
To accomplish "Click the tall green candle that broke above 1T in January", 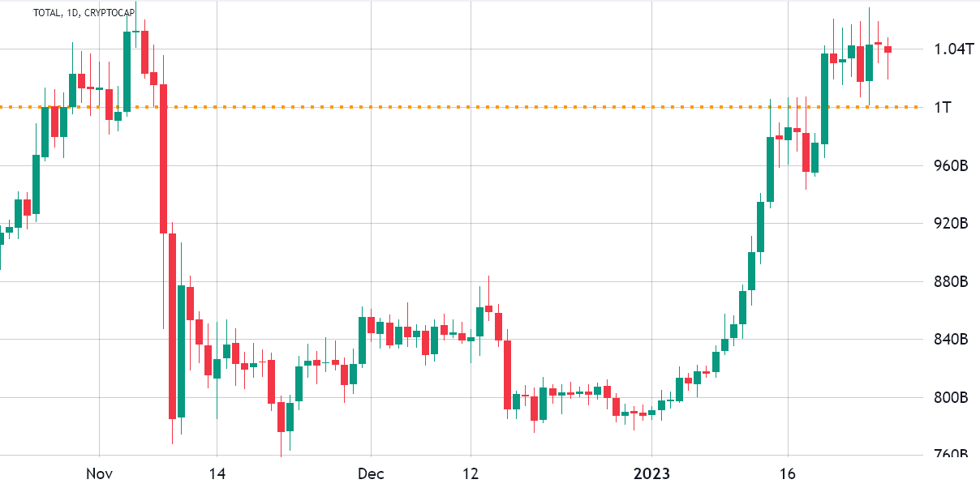I will pyautogui.click(x=824, y=99).
